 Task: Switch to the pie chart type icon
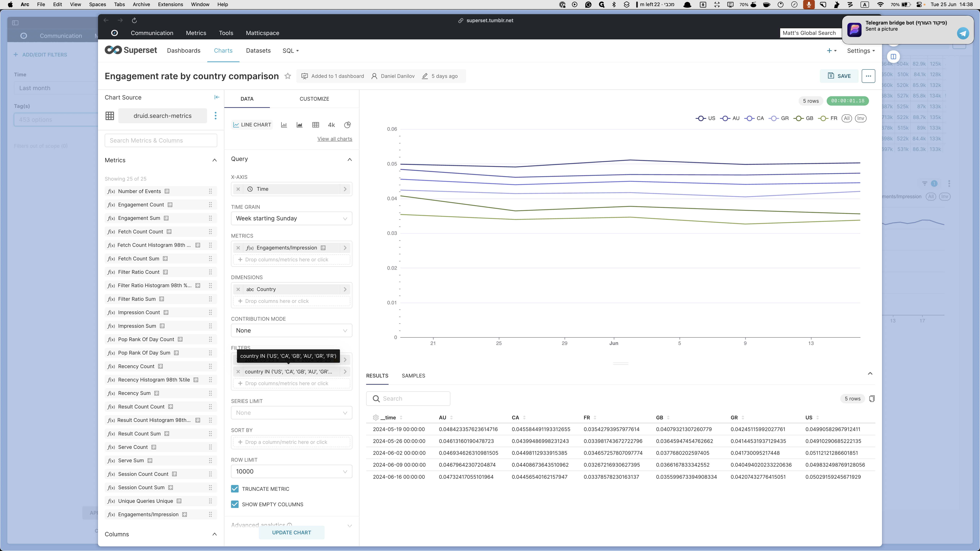(347, 125)
